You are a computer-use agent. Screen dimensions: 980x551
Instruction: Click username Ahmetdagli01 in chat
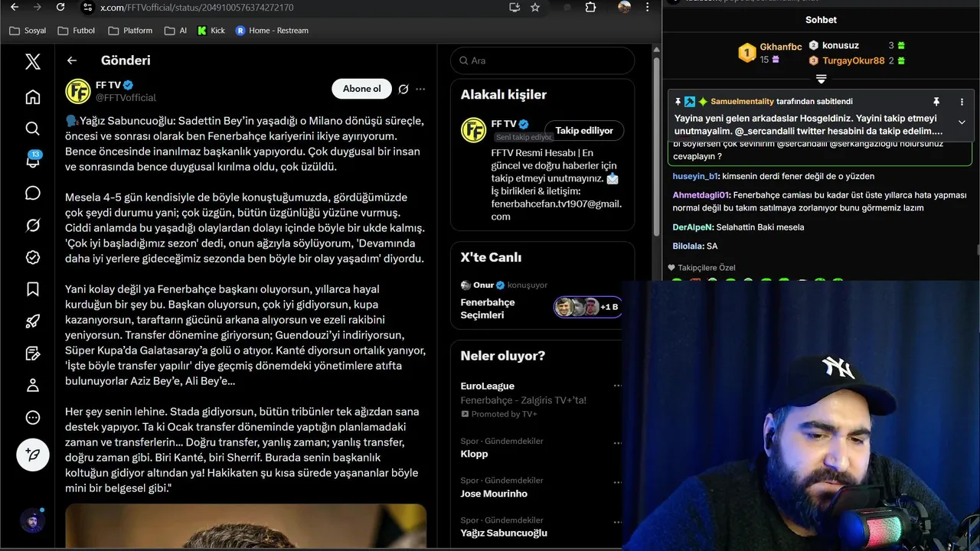pyautogui.click(x=701, y=195)
